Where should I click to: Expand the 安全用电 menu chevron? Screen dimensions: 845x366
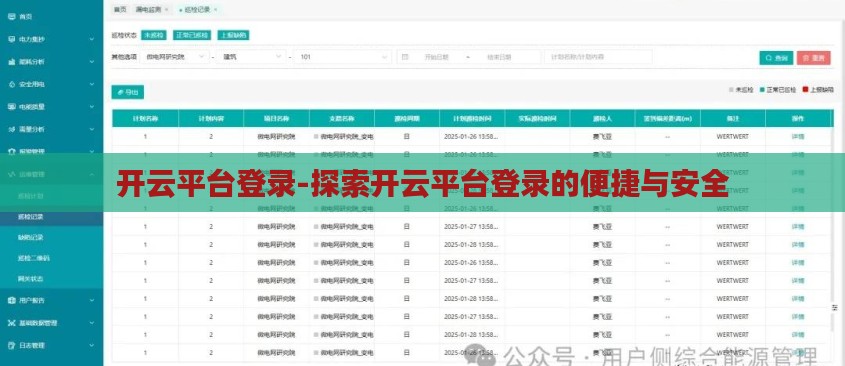(x=92, y=85)
